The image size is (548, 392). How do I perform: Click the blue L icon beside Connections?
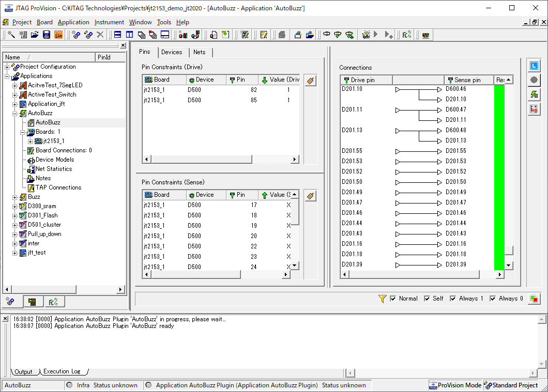[x=534, y=66]
